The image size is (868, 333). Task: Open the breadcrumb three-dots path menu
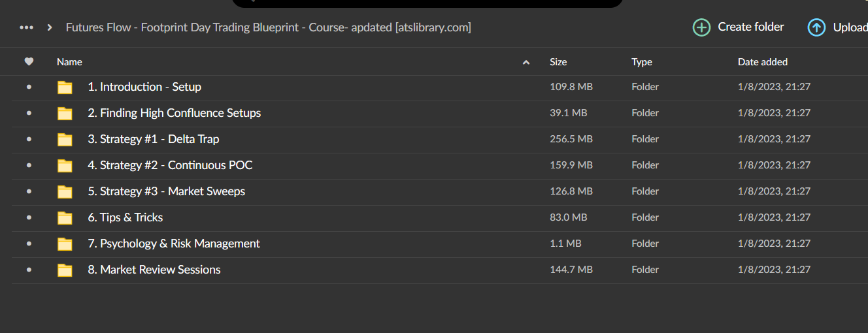click(x=26, y=27)
